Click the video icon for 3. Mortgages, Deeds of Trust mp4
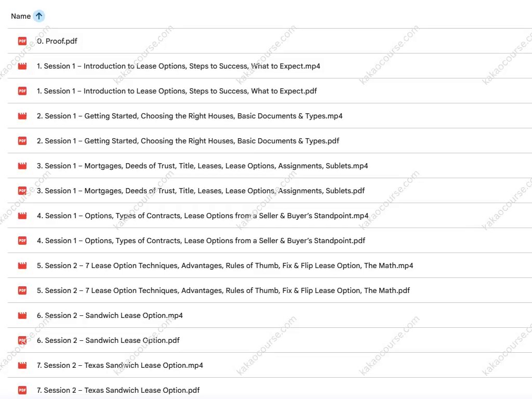532x399 pixels. click(22, 166)
